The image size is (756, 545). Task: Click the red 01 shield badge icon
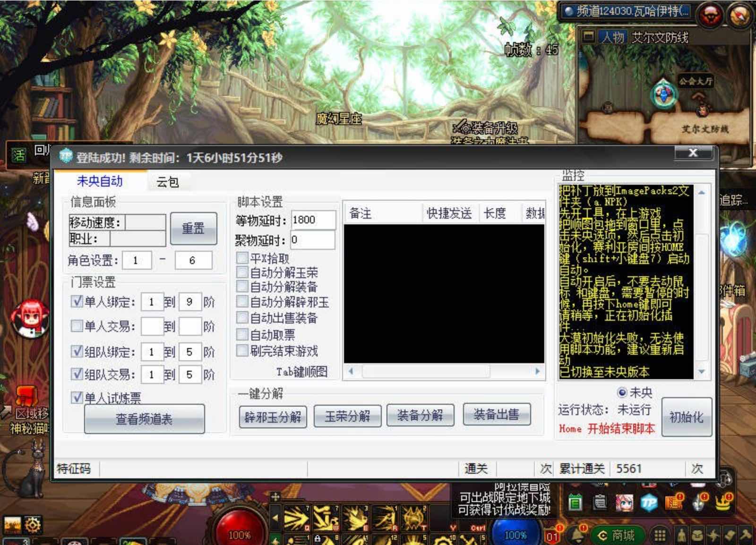pos(552,536)
